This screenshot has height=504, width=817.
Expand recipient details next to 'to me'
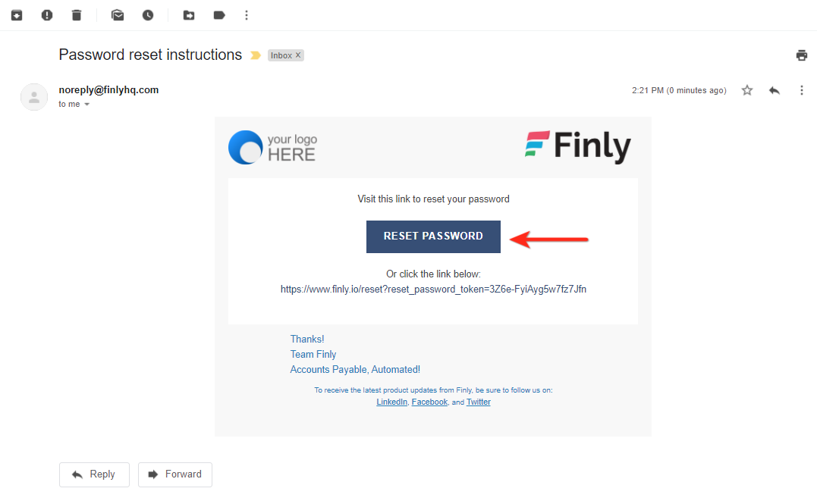coord(87,104)
